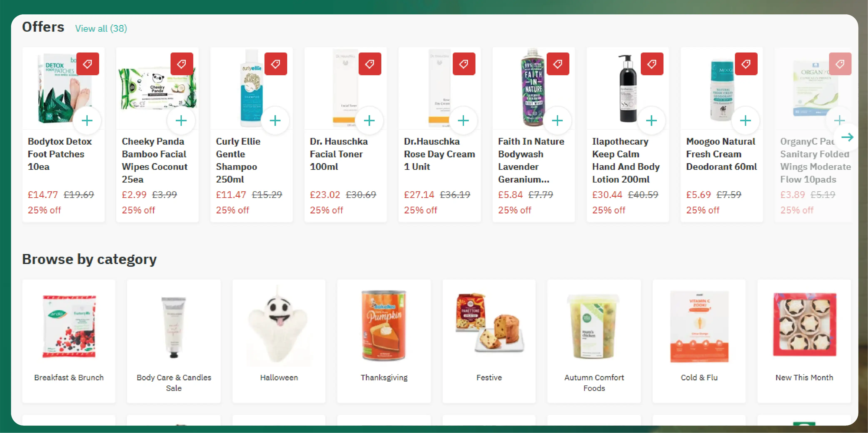Add Curly Ellie Gentle Shampoo to basket
The image size is (868, 433).
click(x=275, y=120)
